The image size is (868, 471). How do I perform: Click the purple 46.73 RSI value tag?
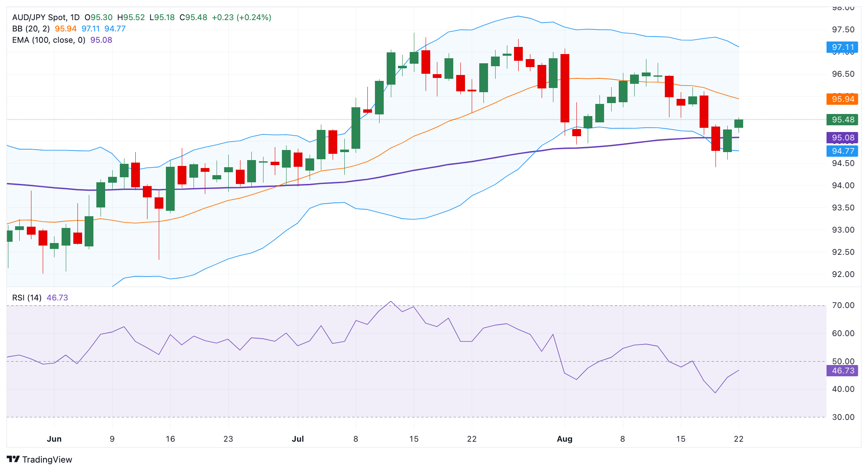(x=842, y=371)
